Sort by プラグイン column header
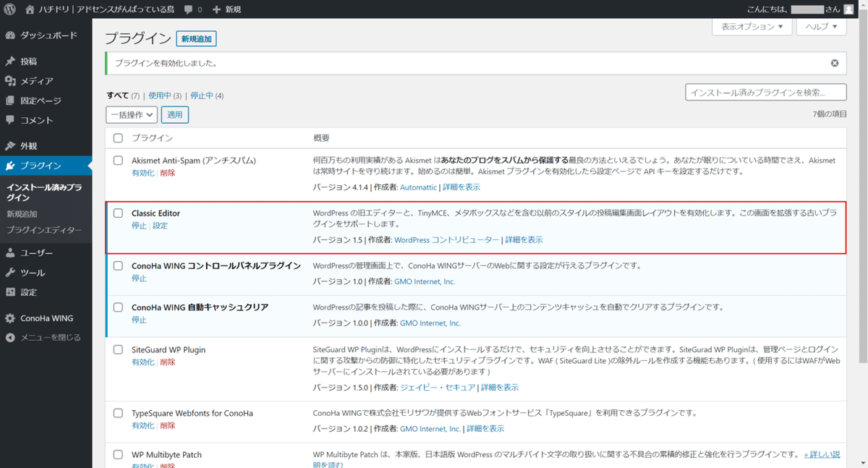868x468 pixels. point(152,137)
